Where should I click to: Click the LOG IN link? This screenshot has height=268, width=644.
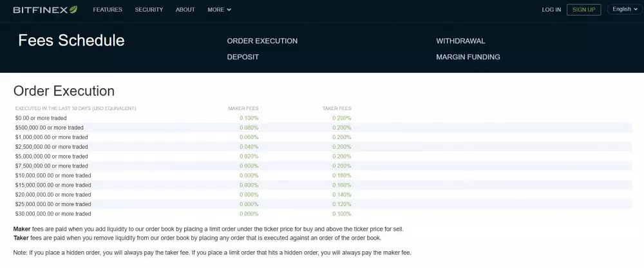(551, 10)
